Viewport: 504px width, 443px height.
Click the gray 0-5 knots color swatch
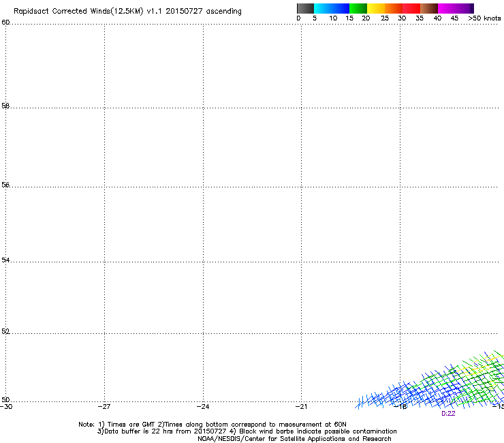(x=305, y=8)
